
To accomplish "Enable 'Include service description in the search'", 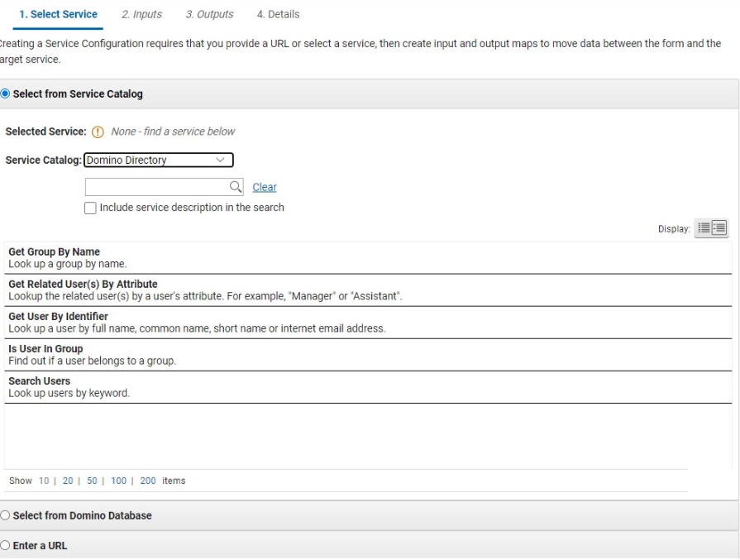I will pyautogui.click(x=89, y=207).
